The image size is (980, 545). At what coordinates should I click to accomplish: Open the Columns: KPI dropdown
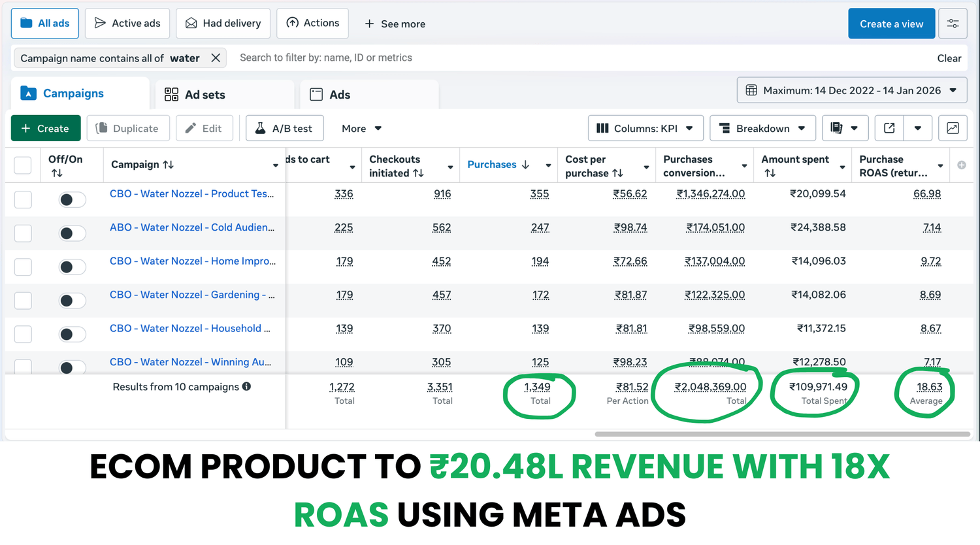[645, 128]
